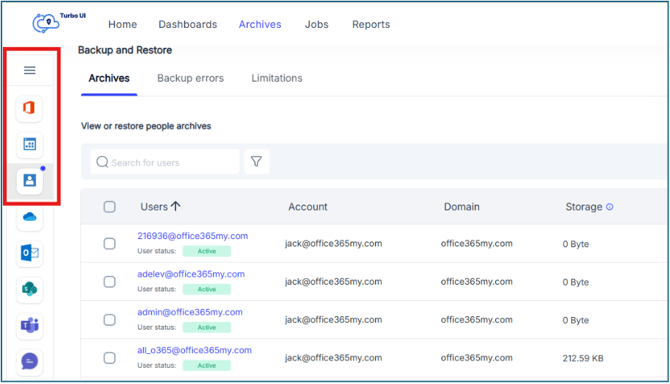Open Archives in top navigation
The image size is (670, 384).
[x=260, y=24]
